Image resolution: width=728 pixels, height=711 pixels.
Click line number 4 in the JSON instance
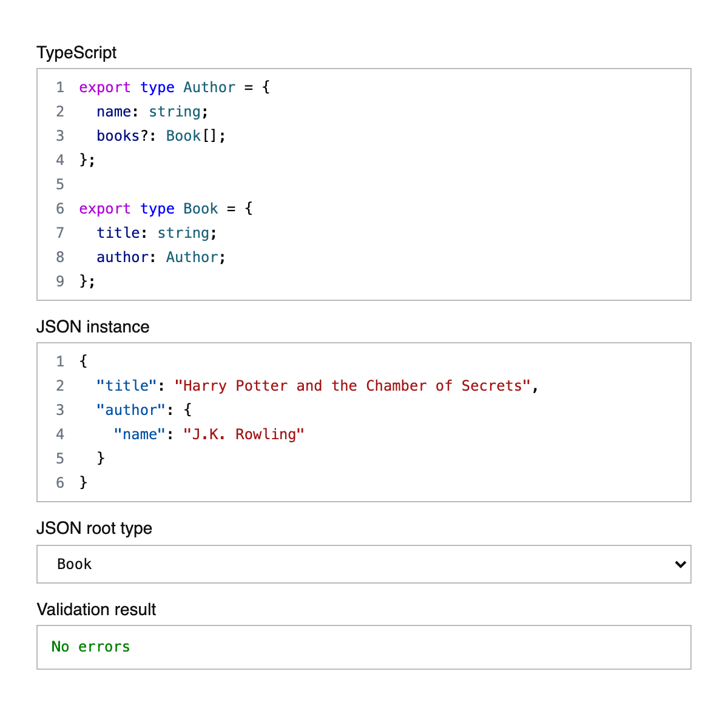tap(59, 434)
